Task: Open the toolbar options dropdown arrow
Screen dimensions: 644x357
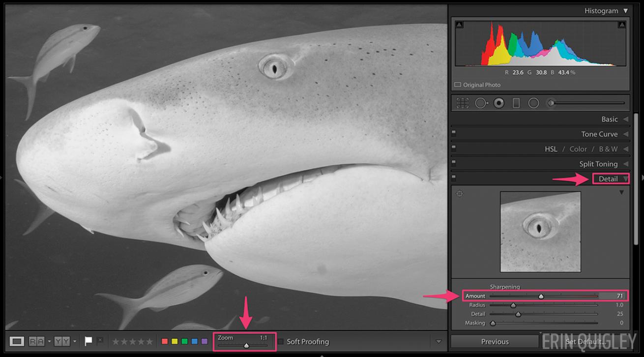Action: (439, 341)
